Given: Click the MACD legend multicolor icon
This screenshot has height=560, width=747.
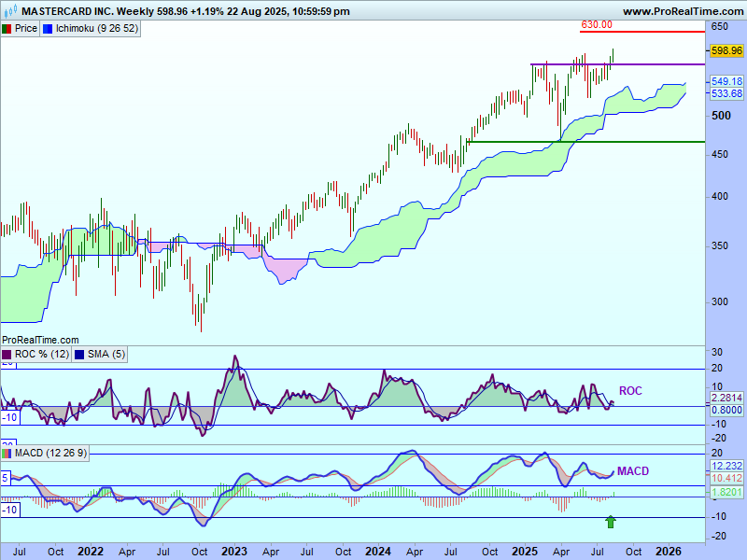Looking at the screenshot, I should pyautogui.click(x=7, y=453).
